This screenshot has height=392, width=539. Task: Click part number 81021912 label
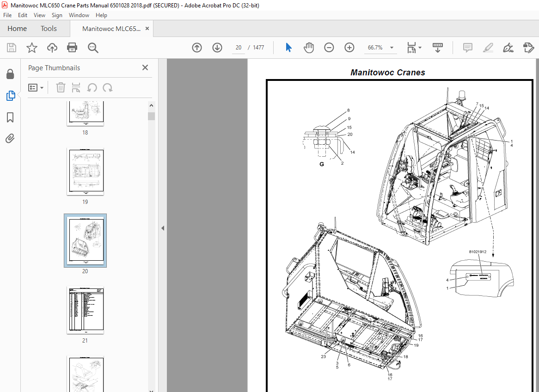tap(478, 252)
